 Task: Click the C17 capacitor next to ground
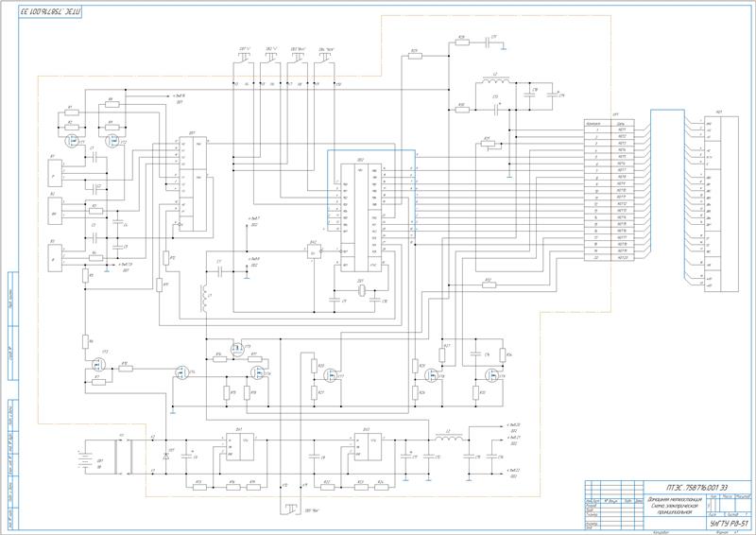tap(488, 43)
